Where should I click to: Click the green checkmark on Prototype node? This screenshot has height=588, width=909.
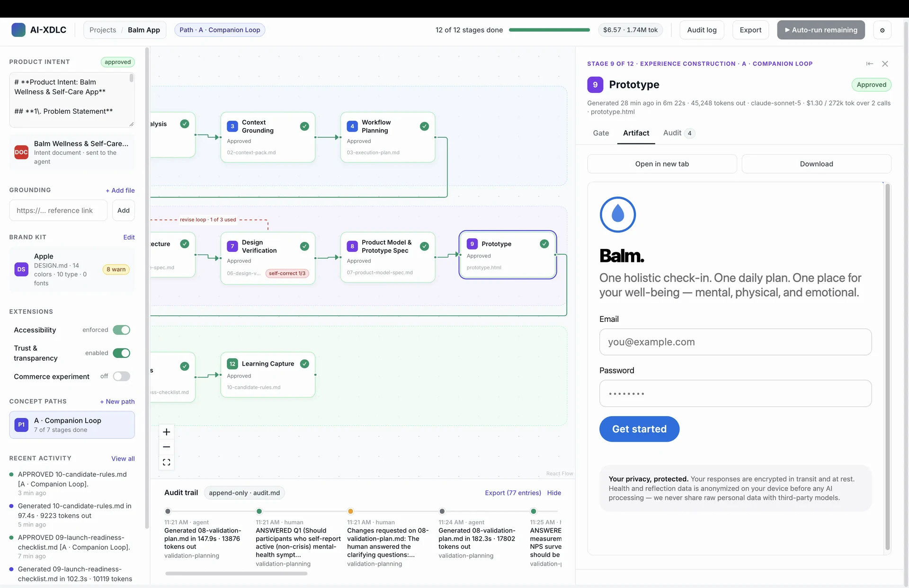tap(544, 244)
